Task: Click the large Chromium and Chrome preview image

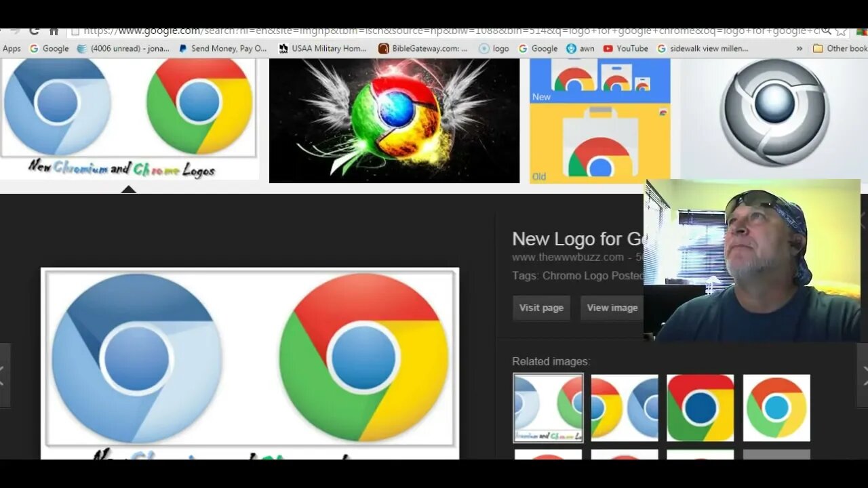Action: coord(250,363)
